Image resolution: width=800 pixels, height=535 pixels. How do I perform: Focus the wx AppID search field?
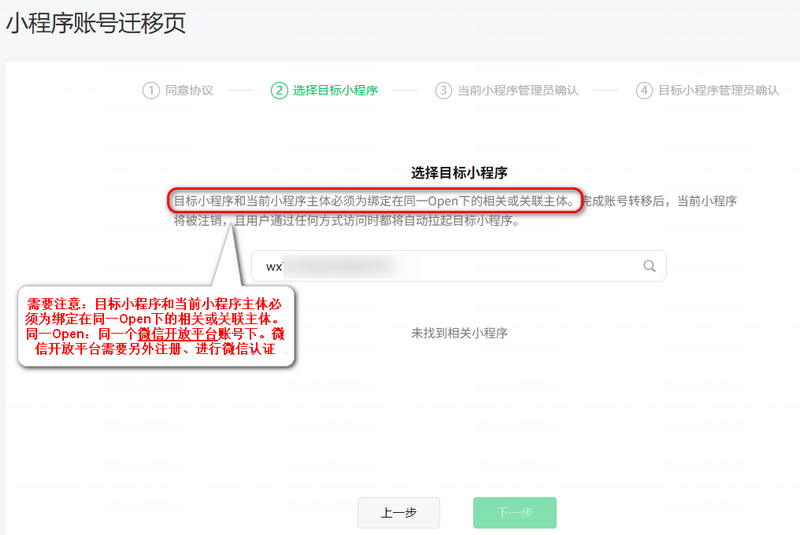pyautogui.click(x=450, y=266)
